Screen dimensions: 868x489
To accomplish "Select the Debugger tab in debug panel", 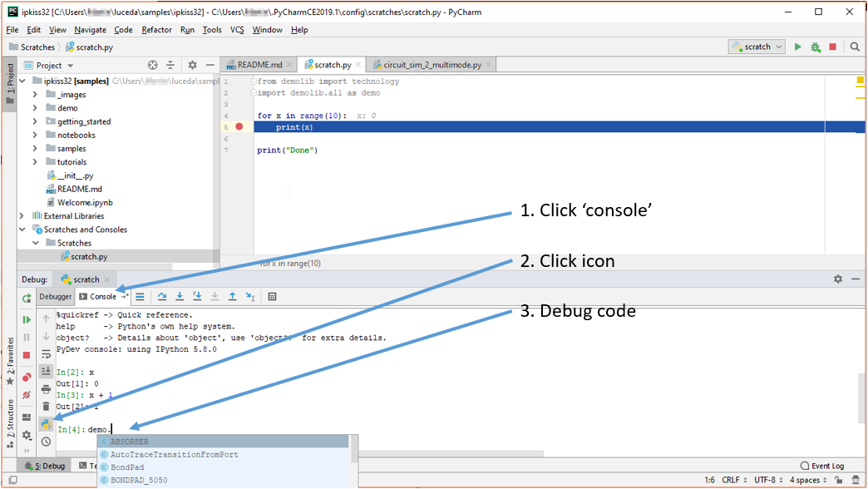I will pyautogui.click(x=56, y=297).
